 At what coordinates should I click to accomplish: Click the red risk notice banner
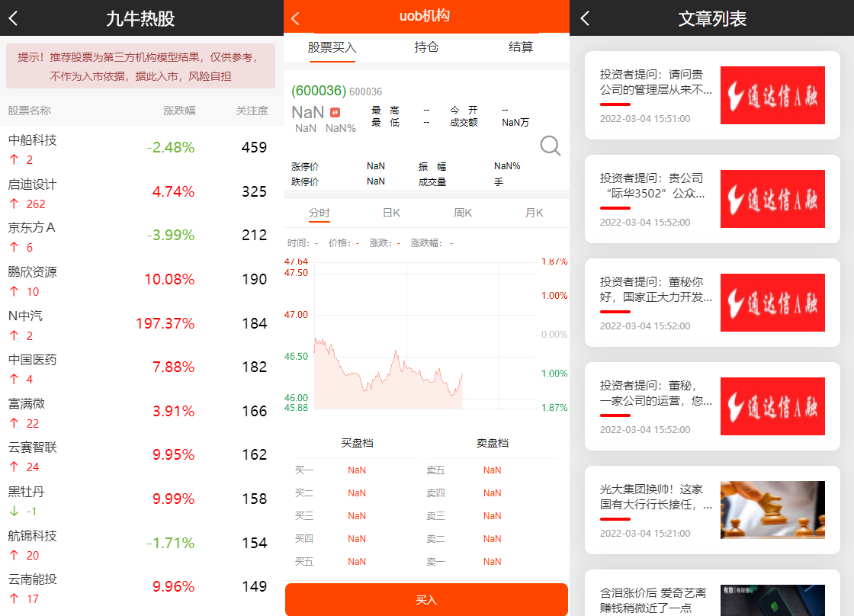pyautogui.click(x=140, y=66)
